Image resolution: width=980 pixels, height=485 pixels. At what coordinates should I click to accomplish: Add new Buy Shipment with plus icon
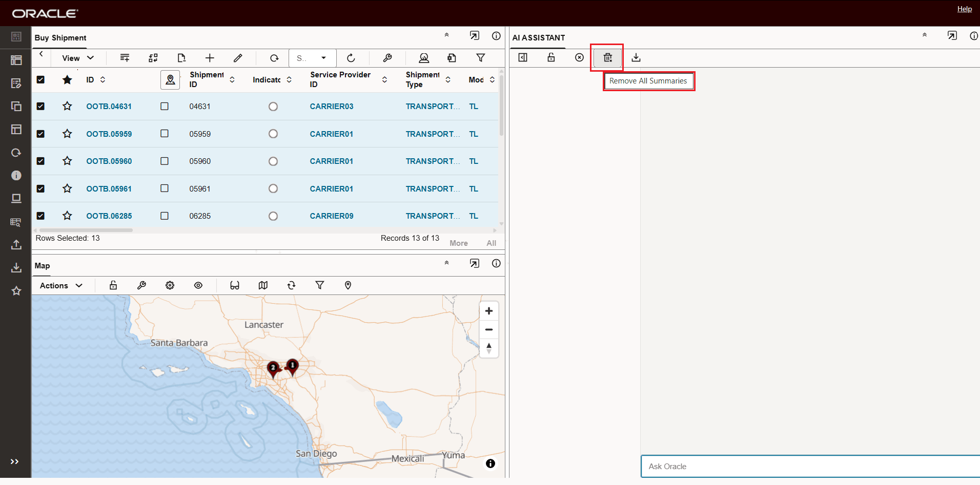coord(210,58)
